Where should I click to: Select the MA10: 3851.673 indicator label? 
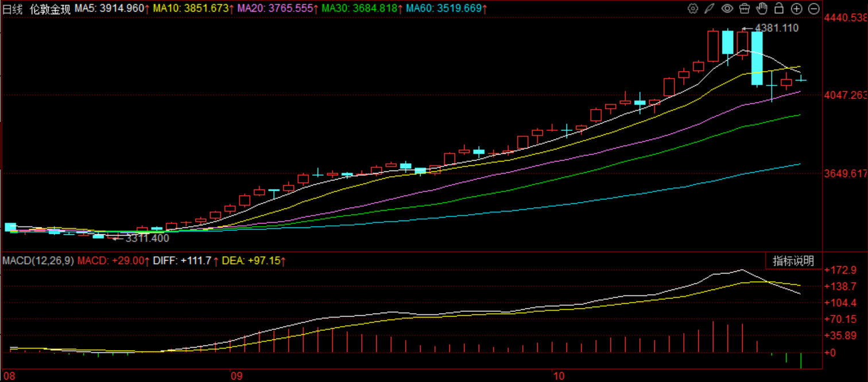click(195, 9)
